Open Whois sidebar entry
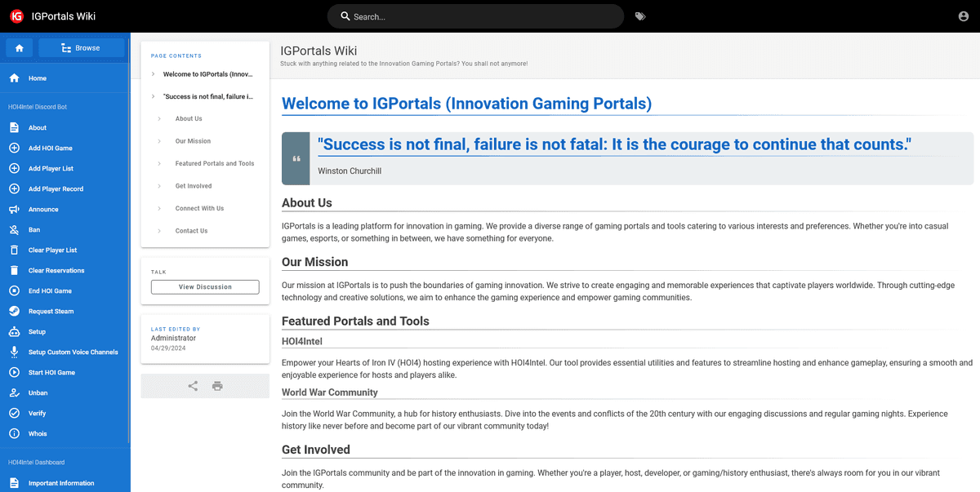The height and width of the screenshot is (492, 980). [x=65, y=433]
